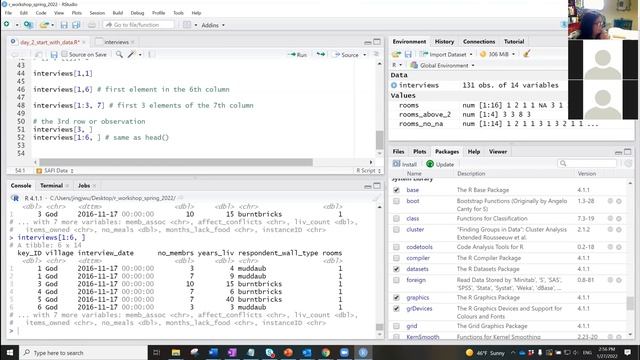Check the cluster package checkbox
This screenshot has width=640, height=360.
coord(396,229)
